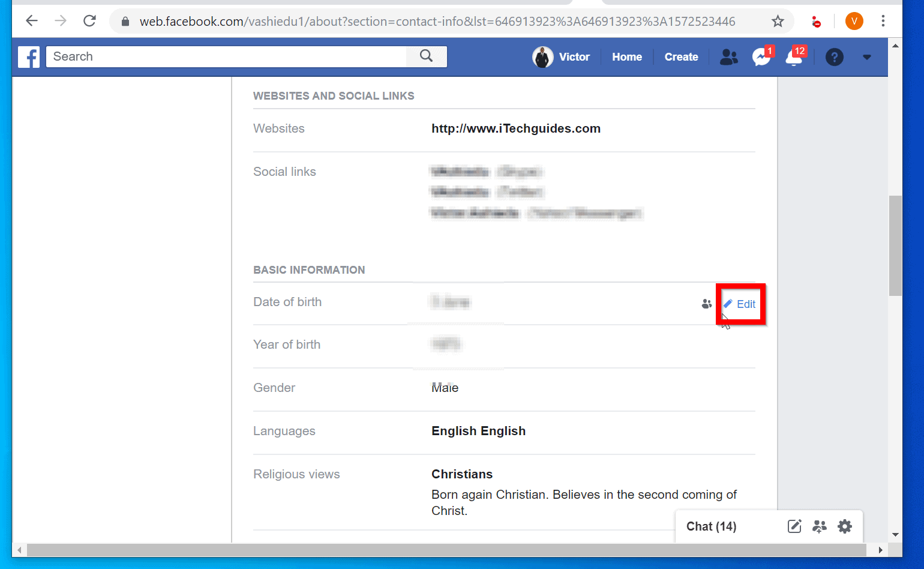Open the Create menu item

681,56
